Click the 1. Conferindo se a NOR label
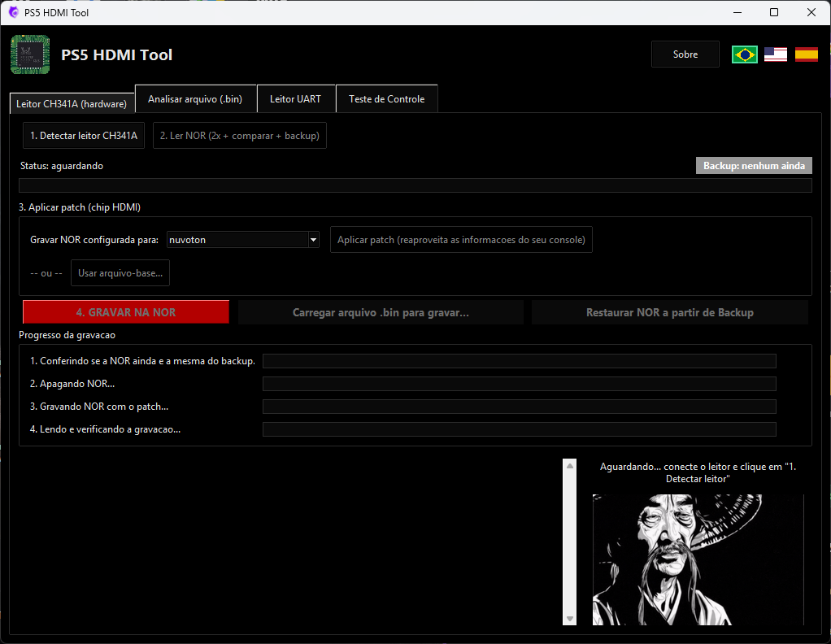This screenshot has width=831, height=644. click(x=142, y=361)
